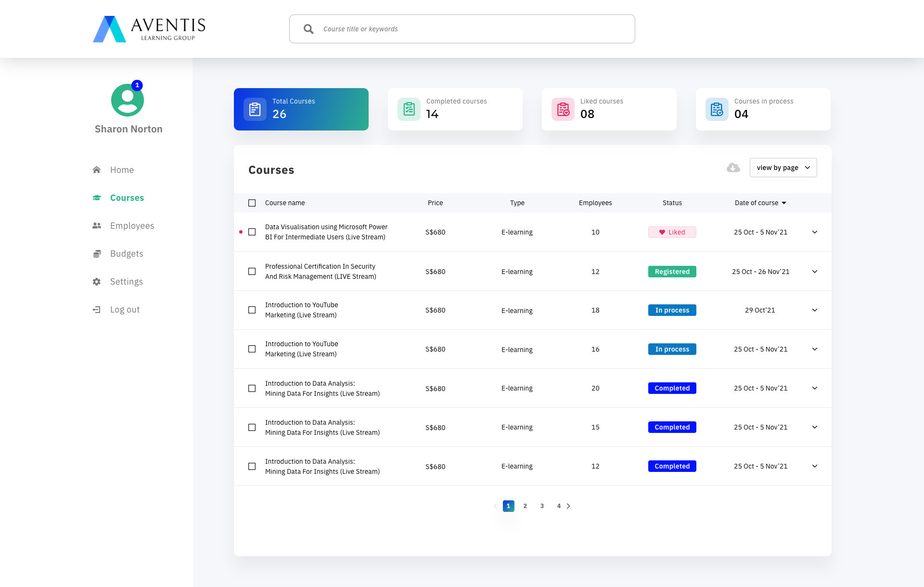The width and height of the screenshot is (924, 587).
Task: Click the Price column header
Action: (436, 203)
